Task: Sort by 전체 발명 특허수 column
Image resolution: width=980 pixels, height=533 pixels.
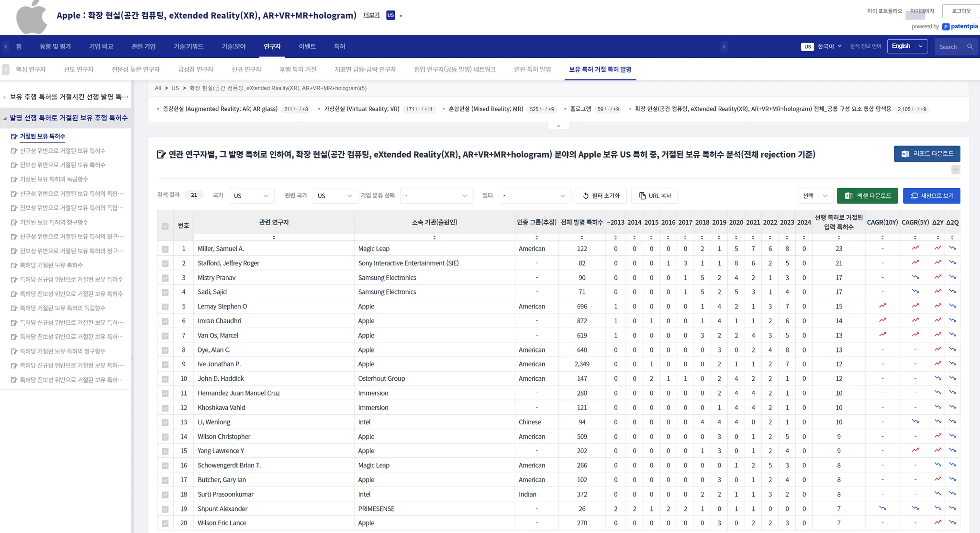Action: click(581, 238)
